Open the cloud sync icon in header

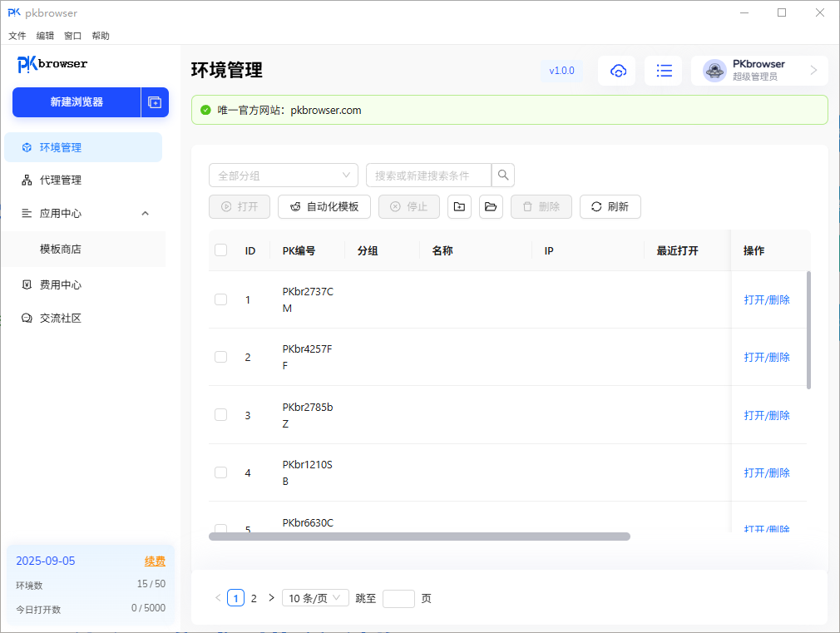(x=617, y=71)
